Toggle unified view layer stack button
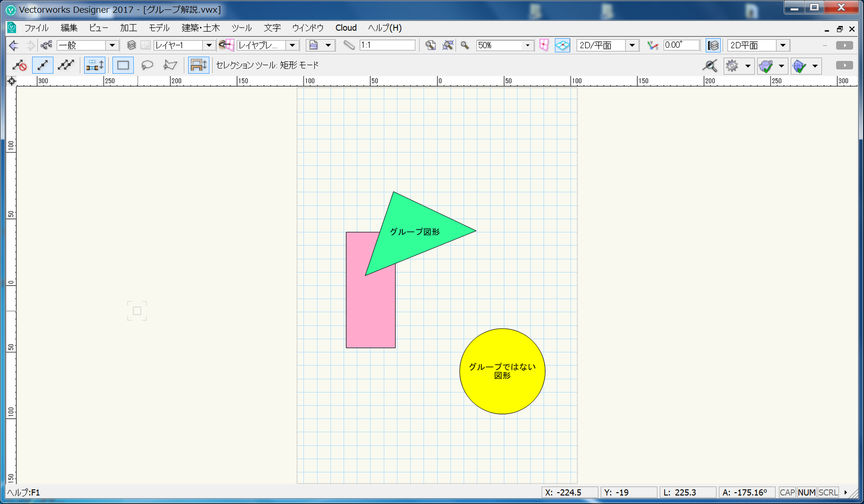864x504 pixels. click(x=713, y=45)
